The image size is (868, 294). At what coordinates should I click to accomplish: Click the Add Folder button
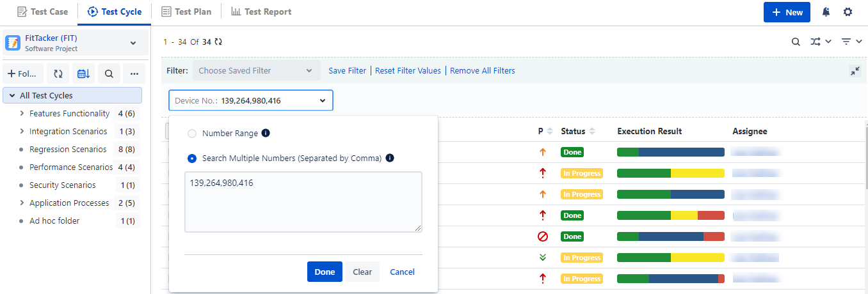[x=23, y=73]
